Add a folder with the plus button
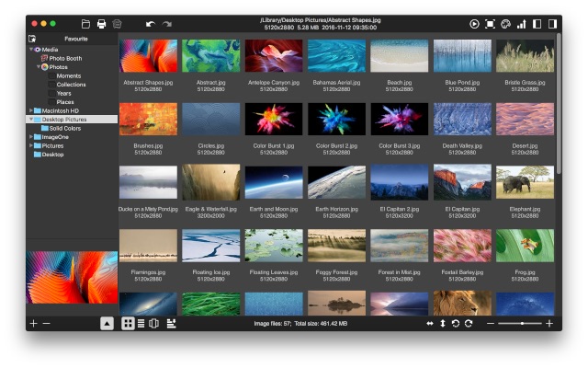The image size is (588, 368). click(33, 323)
